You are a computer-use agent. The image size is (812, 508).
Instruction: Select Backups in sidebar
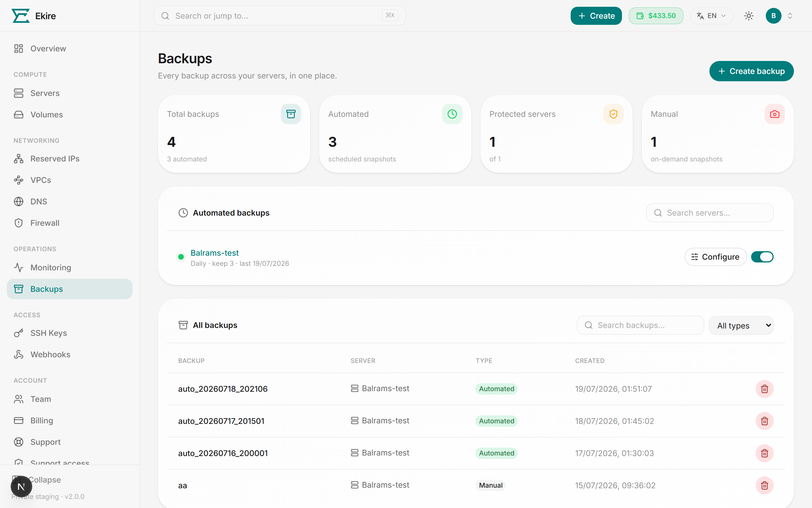pos(69,289)
